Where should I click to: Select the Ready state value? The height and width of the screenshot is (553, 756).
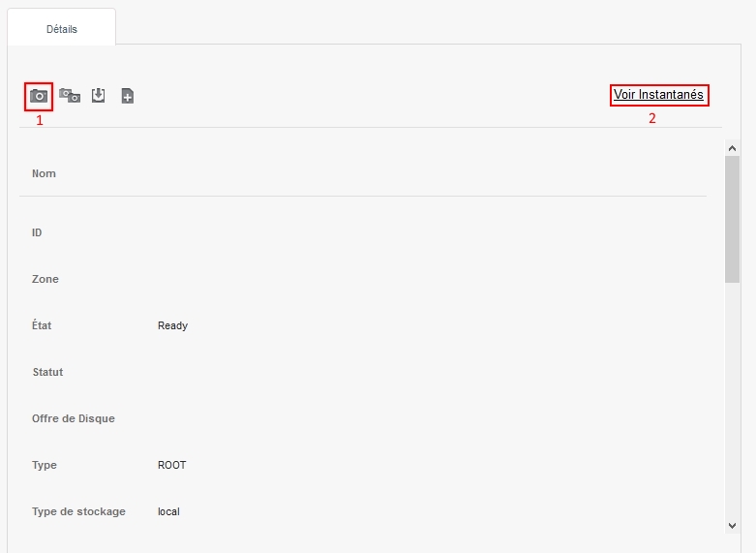point(172,325)
